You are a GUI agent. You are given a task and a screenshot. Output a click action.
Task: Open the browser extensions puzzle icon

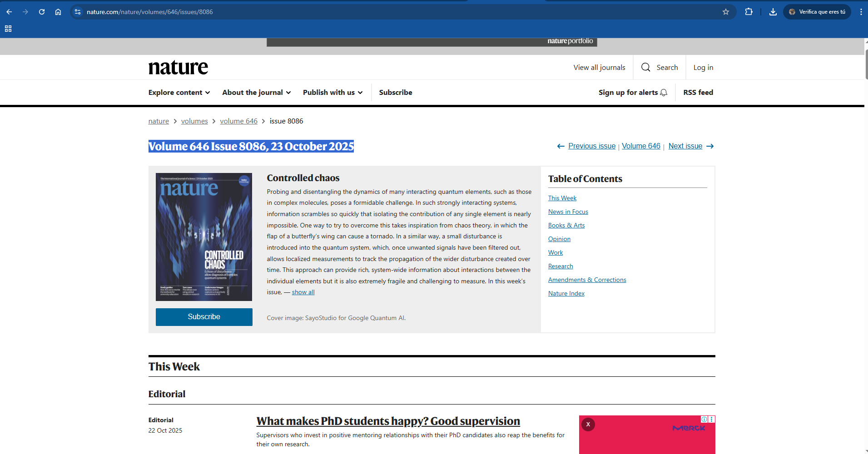(749, 12)
